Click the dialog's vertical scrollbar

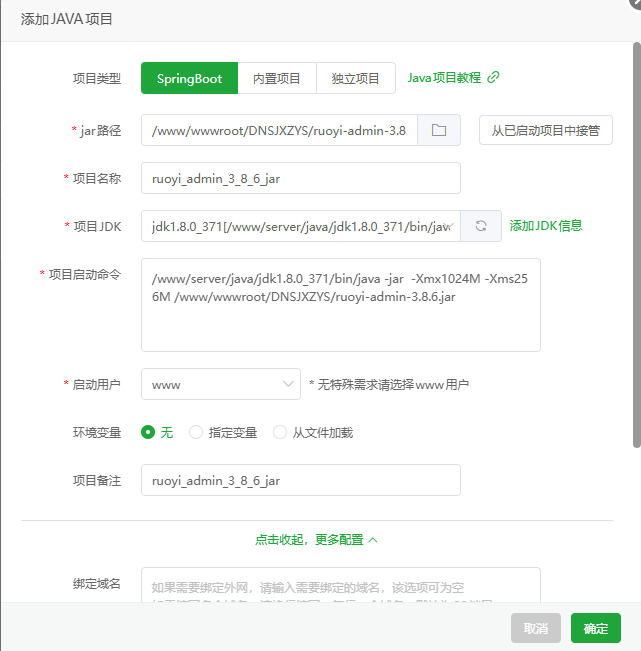[636, 245]
